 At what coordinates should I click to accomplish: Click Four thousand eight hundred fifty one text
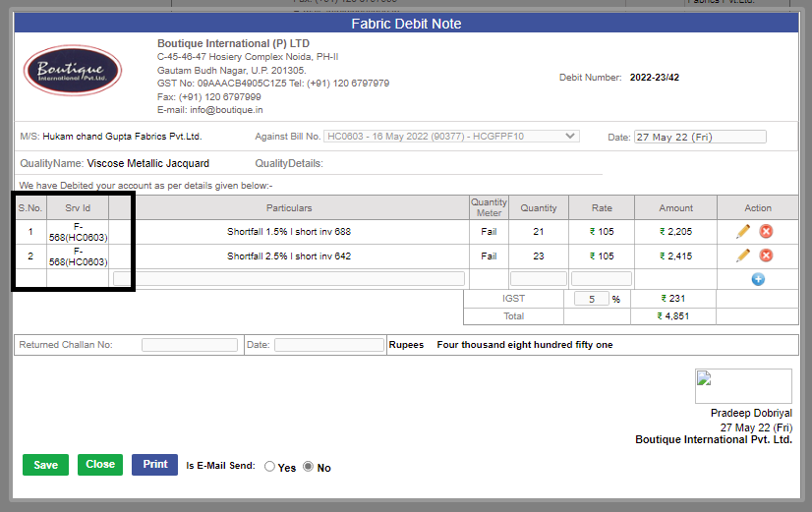click(525, 345)
